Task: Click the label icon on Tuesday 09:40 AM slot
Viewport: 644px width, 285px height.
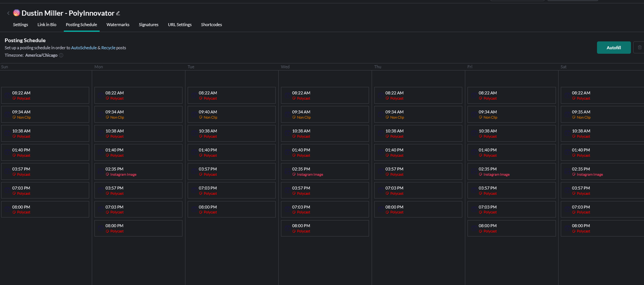Action: pos(201,118)
